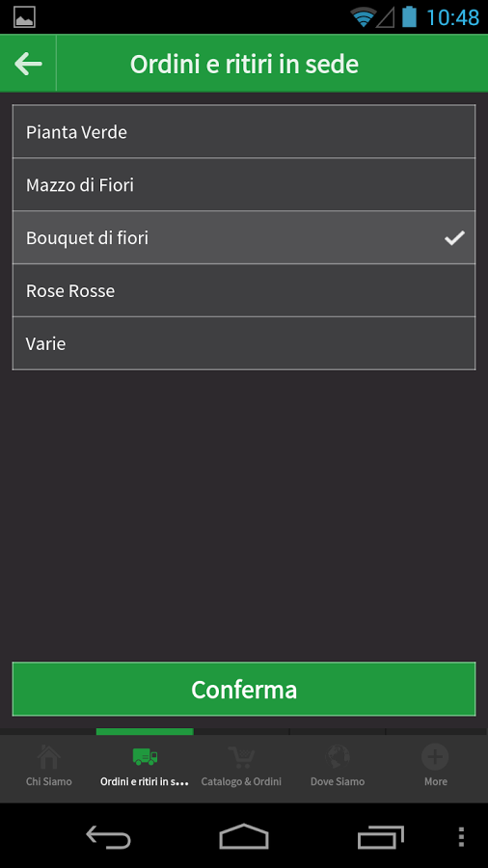Select the Mazzo di Fiori option

244,184
